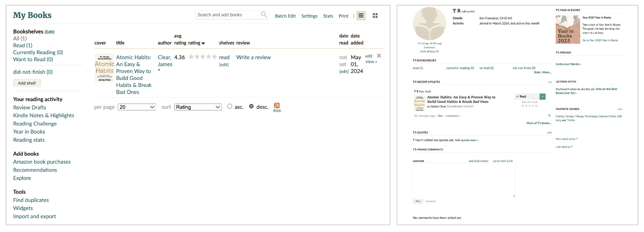The height and width of the screenshot is (232, 644).
Task: Open Batch Edit in My Books toolbar
Action: [x=286, y=16]
